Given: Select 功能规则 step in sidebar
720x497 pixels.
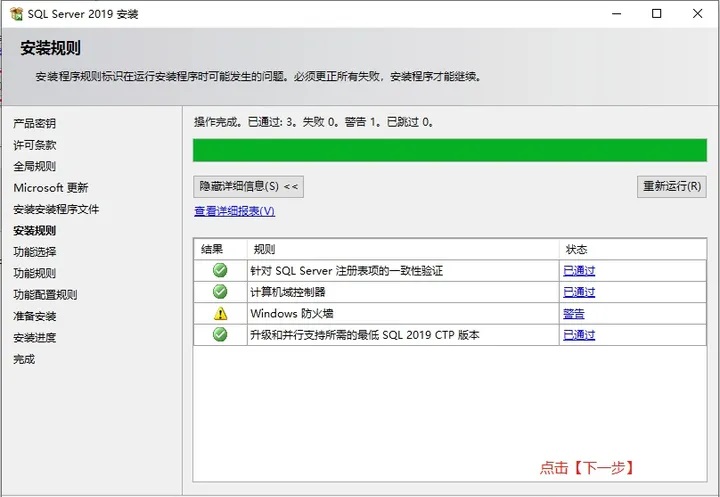Looking at the screenshot, I should tap(34, 273).
